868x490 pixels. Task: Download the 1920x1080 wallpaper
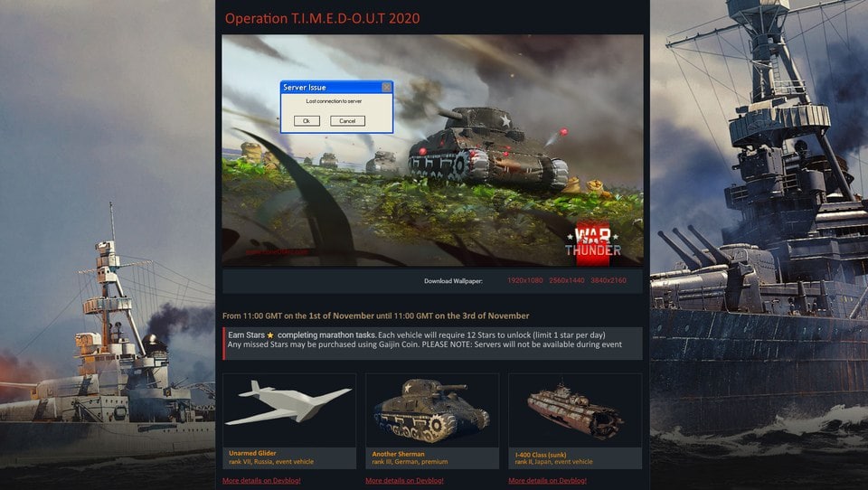[x=524, y=280]
